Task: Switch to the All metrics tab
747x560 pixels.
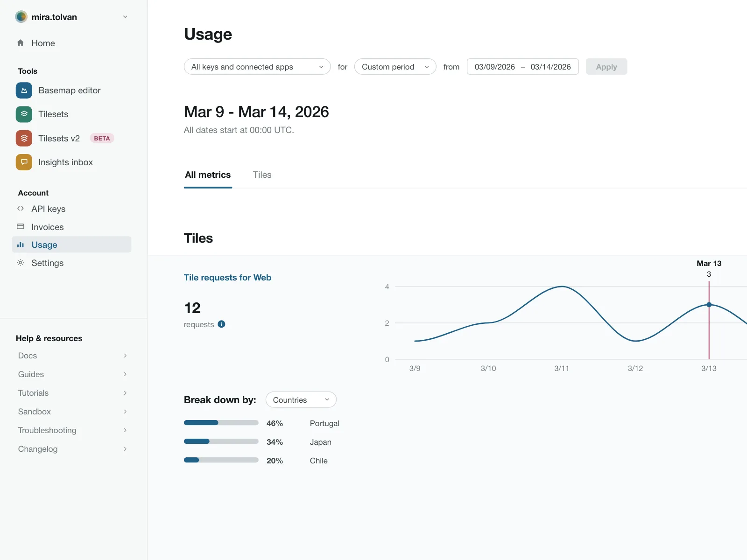Action: point(208,175)
